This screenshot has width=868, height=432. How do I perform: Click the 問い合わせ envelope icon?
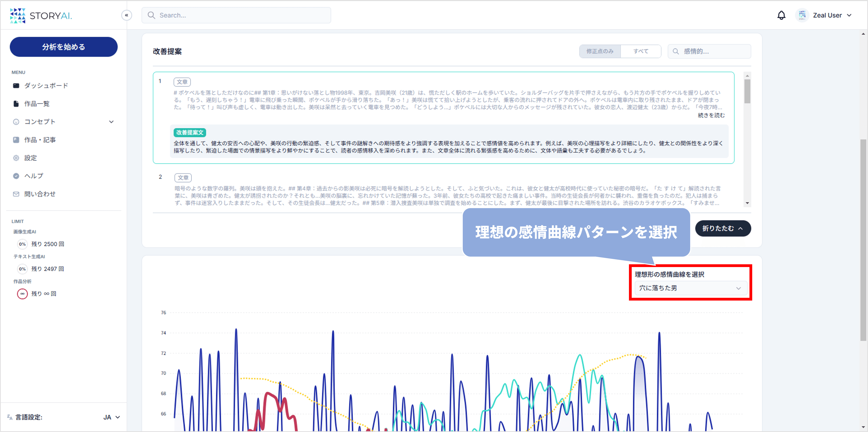pos(16,194)
